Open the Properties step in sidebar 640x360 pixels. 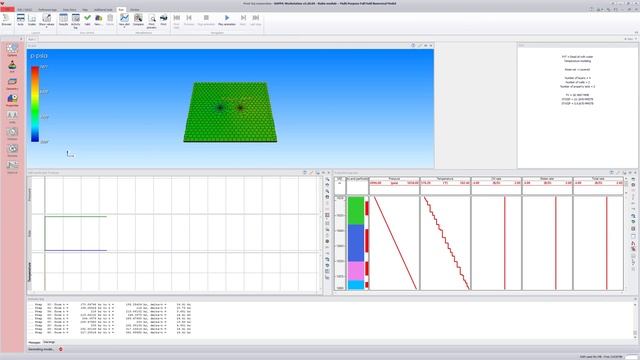12,100
